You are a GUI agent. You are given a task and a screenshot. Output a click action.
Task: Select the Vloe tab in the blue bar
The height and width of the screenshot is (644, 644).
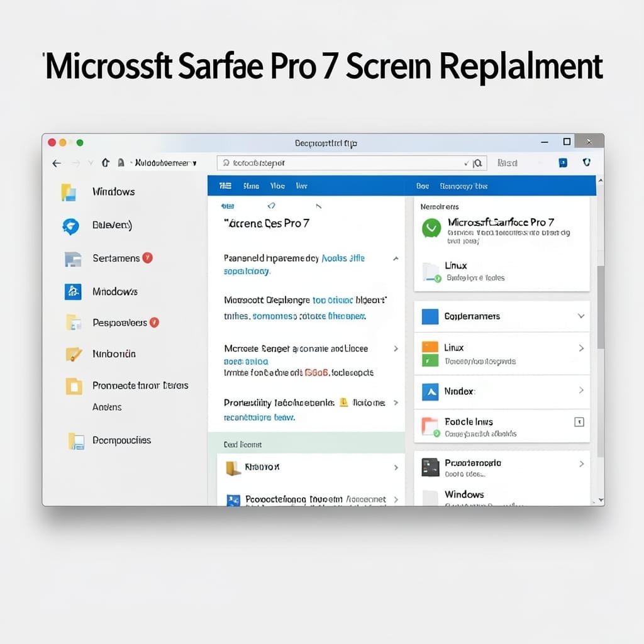(x=277, y=186)
